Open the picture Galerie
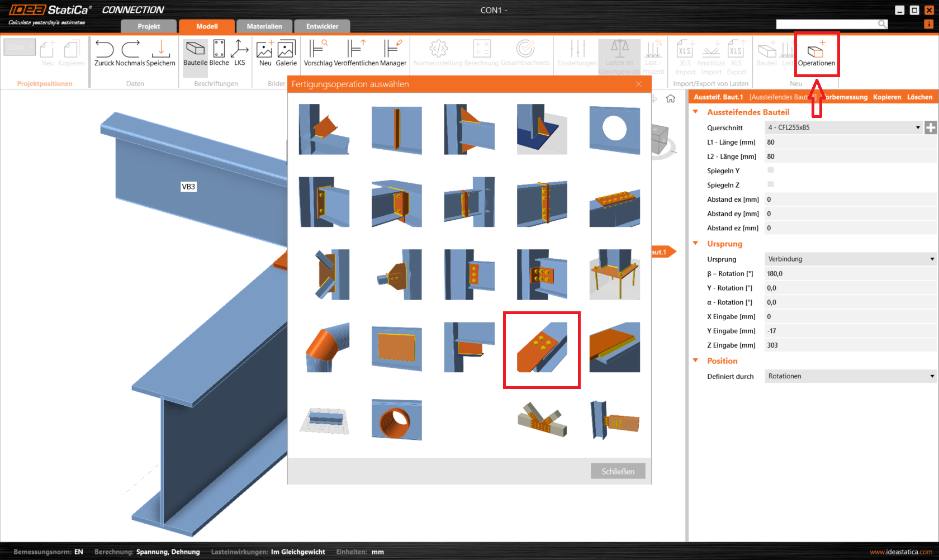The image size is (939, 560). (x=286, y=53)
